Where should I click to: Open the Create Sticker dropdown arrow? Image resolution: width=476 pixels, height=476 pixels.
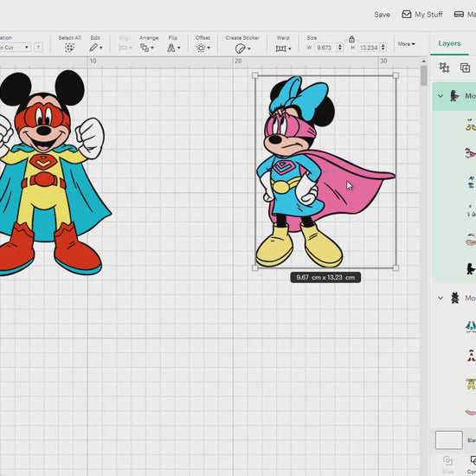(x=249, y=48)
